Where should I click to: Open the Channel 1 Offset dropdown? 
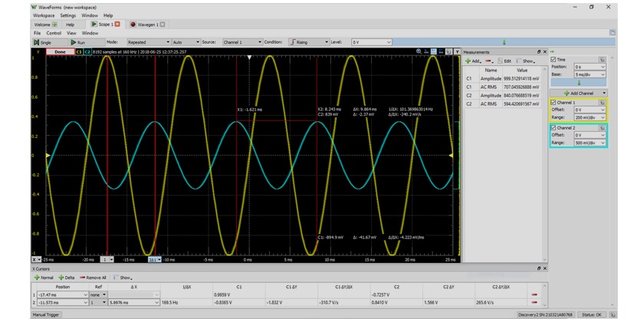(x=590, y=110)
